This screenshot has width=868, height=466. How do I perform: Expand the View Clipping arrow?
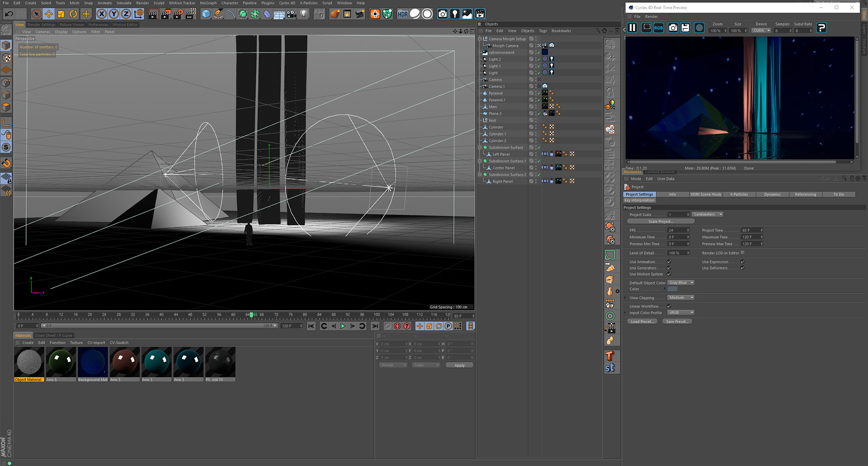(625, 298)
